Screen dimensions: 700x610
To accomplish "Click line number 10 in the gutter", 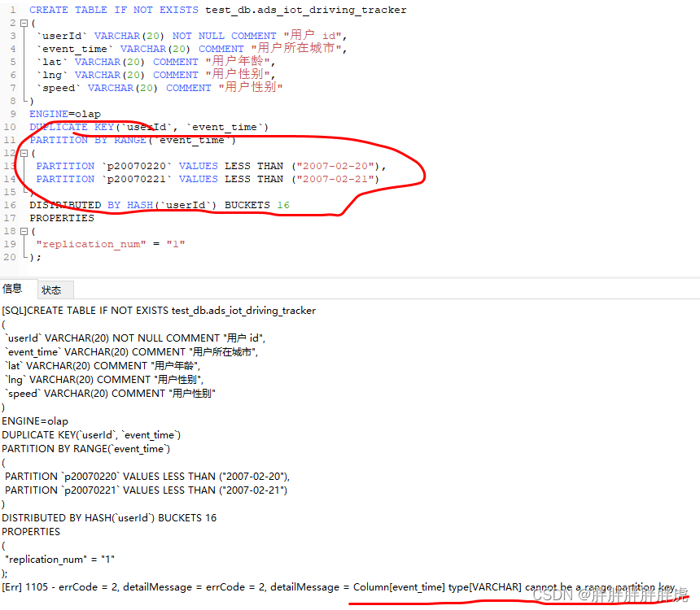I will click(x=11, y=127).
